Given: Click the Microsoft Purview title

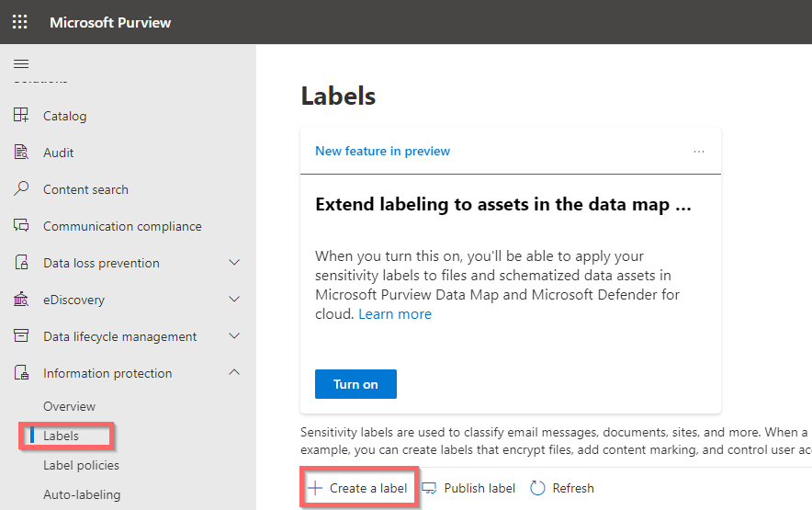Looking at the screenshot, I should (110, 22).
